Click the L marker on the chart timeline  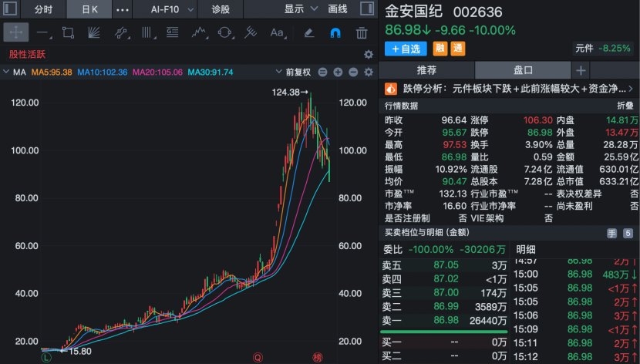[x=46, y=358]
